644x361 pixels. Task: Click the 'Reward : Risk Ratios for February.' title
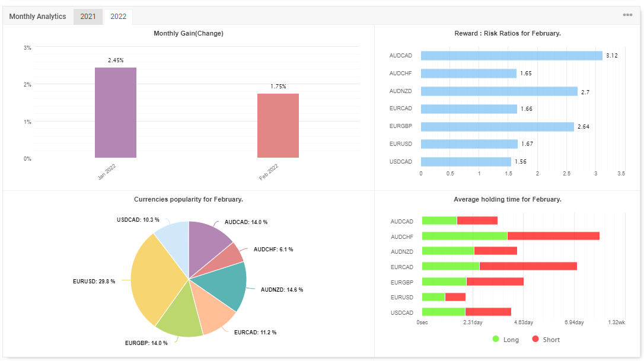[x=508, y=33]
